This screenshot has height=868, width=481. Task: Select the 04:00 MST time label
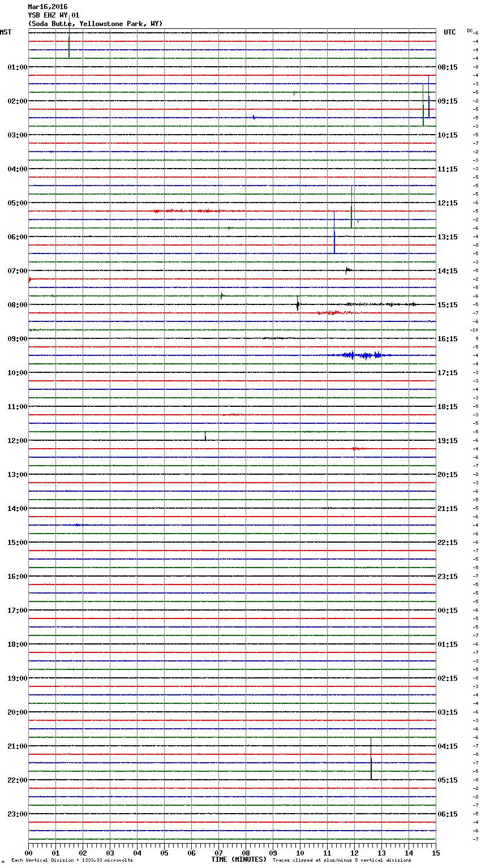click(18, 169)
